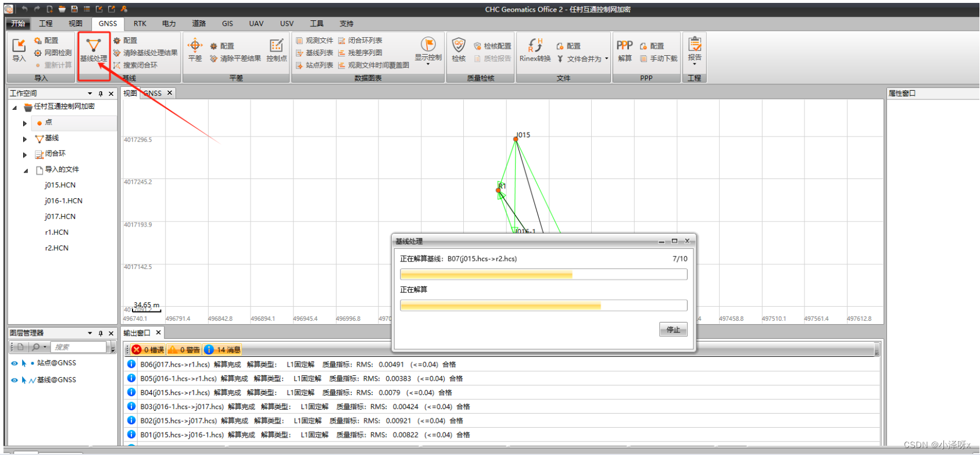
Task: Open 控制点 control points tool
Action: tap(277, 51)
